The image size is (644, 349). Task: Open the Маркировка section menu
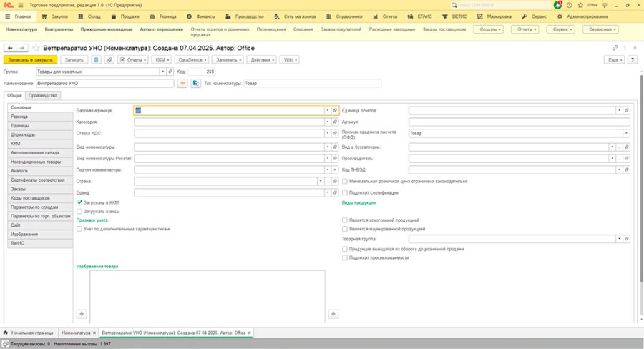[494, 16]
